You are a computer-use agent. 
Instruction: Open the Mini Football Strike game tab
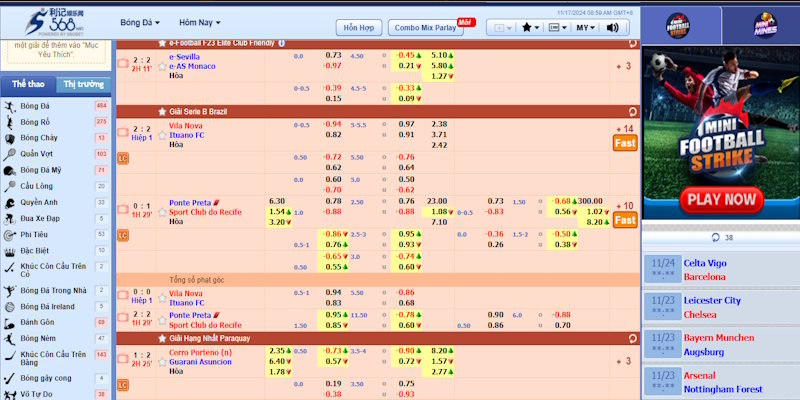pos(678,26)
